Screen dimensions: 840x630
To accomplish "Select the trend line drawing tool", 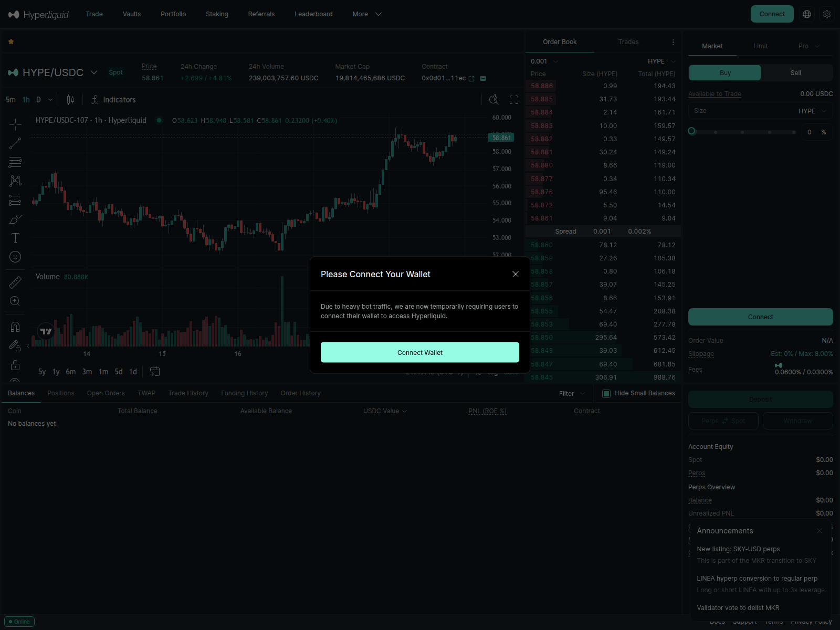I will [x=15, y=143].
